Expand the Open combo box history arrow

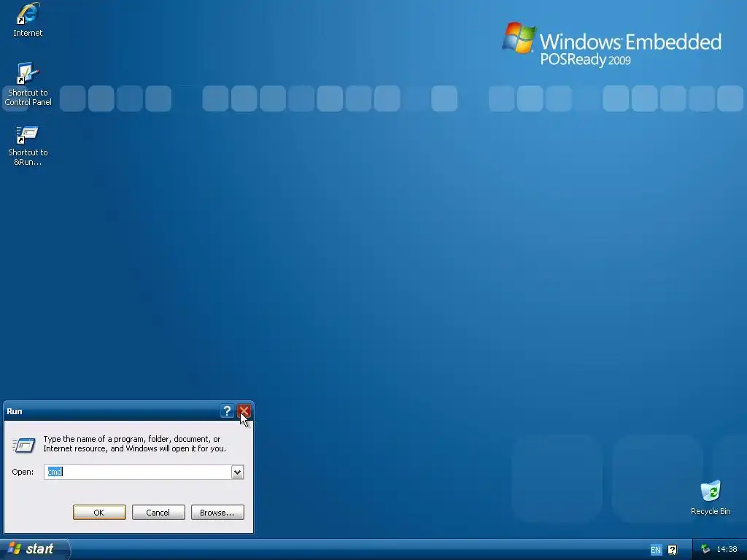(x=237, y=472)
